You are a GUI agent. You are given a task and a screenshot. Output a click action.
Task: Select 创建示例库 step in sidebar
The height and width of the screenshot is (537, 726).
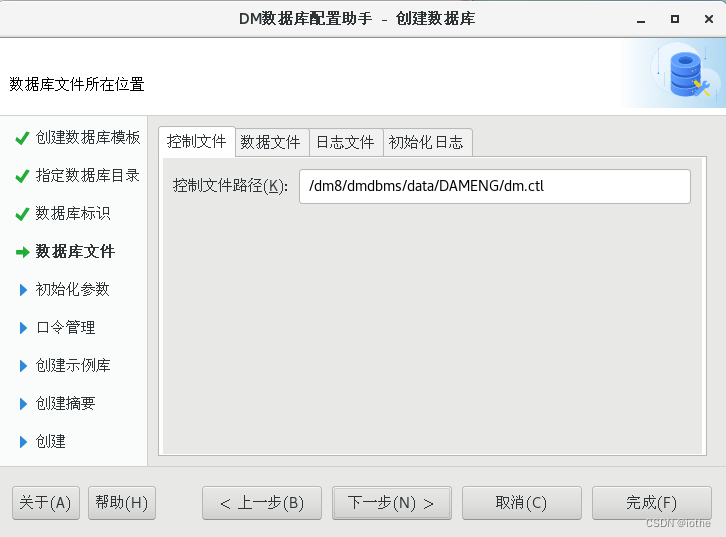point(73,365)
